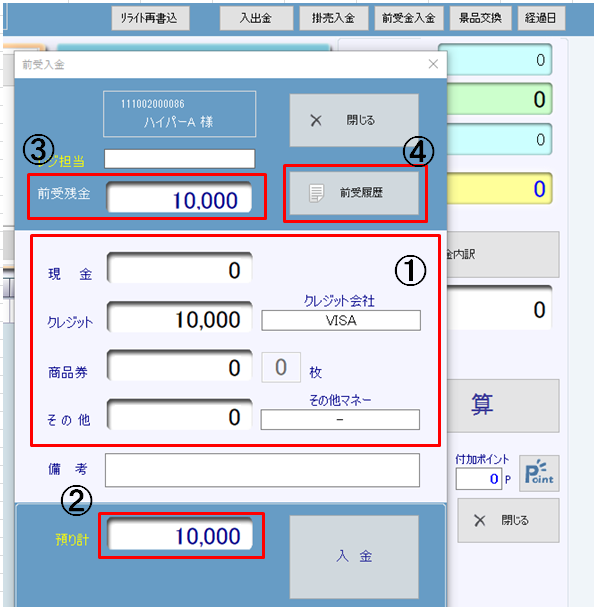Open the 入出金 toolbar item

[256, 18]
